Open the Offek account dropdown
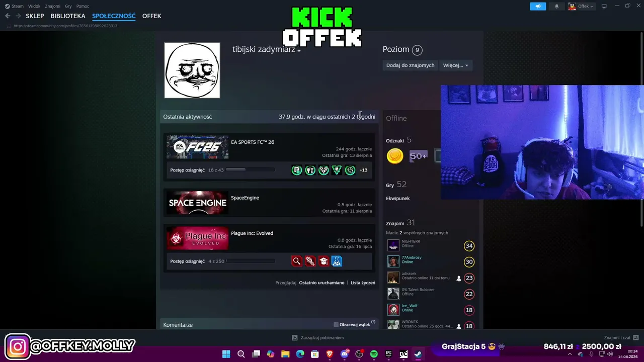Viewport: 644px width, 362px height. tap(581, 7)
